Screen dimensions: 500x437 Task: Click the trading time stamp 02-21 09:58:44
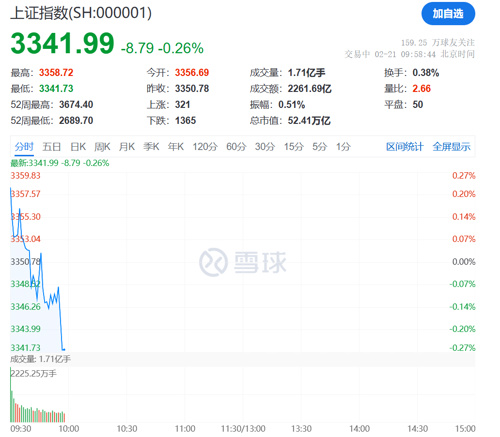click(405, 54)
